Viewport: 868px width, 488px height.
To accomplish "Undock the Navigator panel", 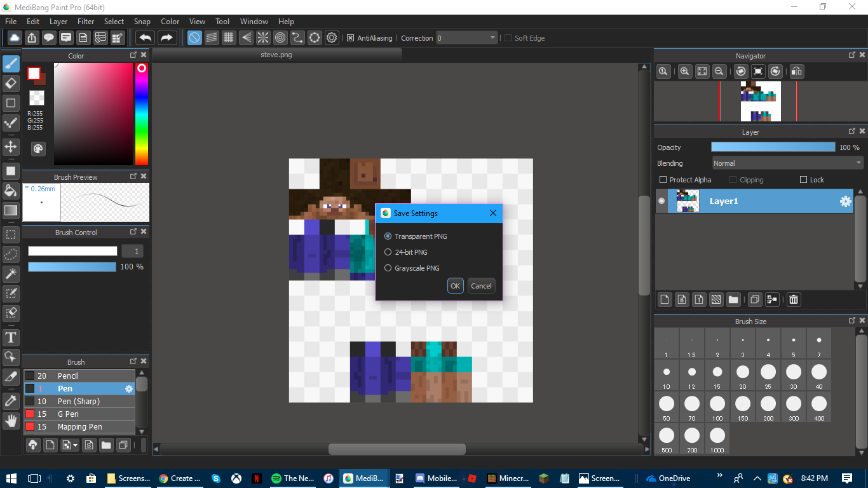I will 851,55.
